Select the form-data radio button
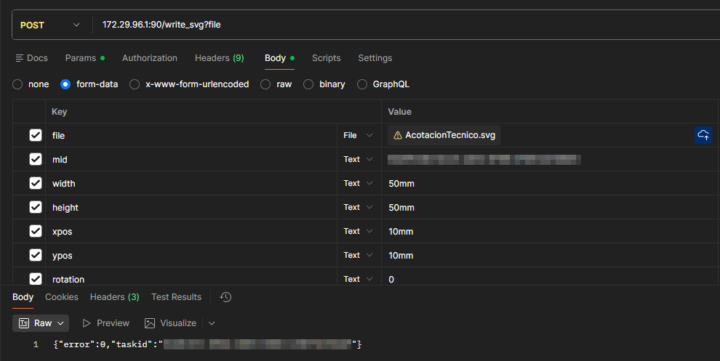The height and width of the screenshot is (361, 720). point(65,84)
